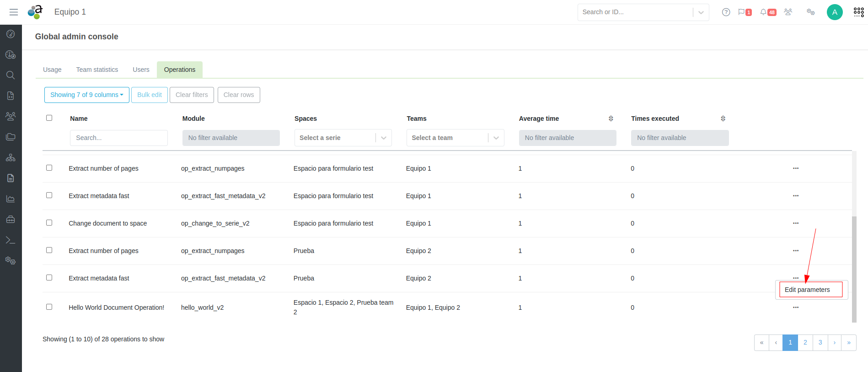Click the search icon in left sidebar
The height and width of the screenshot is (372, 868).
coord(11,75)
